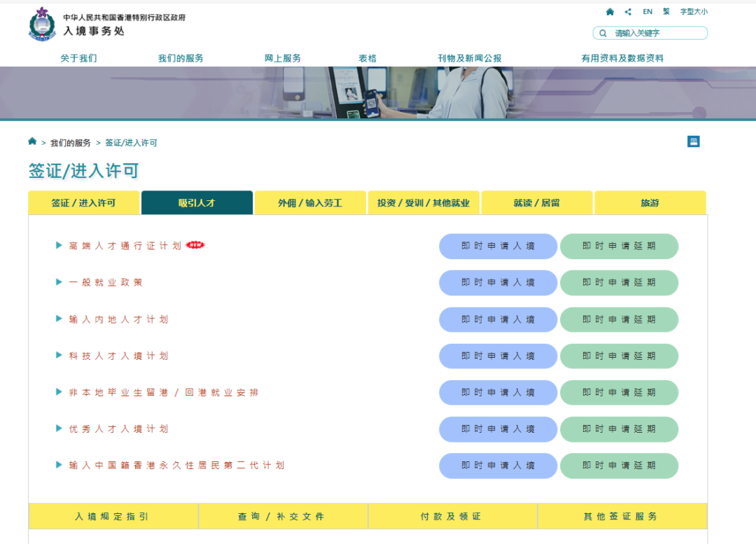The height and width of the screenshot is (544, 756).
Task: Expand the 一般就业政策 triangle marker
Action: point(59,282)
